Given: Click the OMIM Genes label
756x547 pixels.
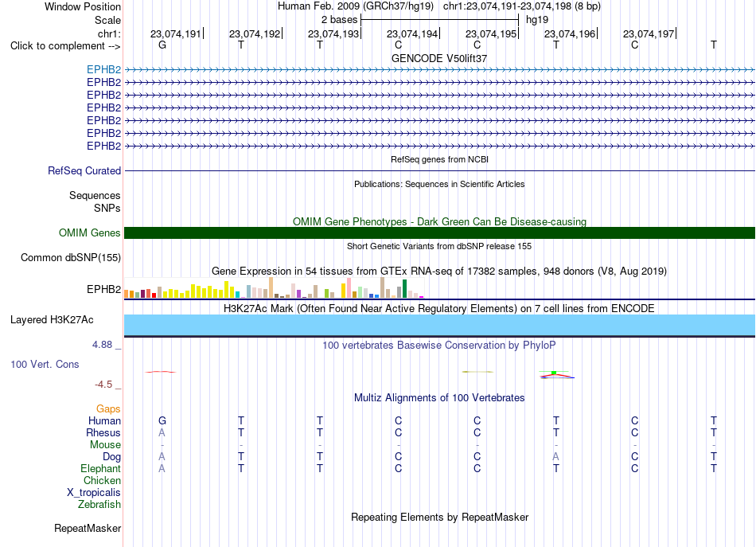Looking at the screenshot, I should coord(90,233).
